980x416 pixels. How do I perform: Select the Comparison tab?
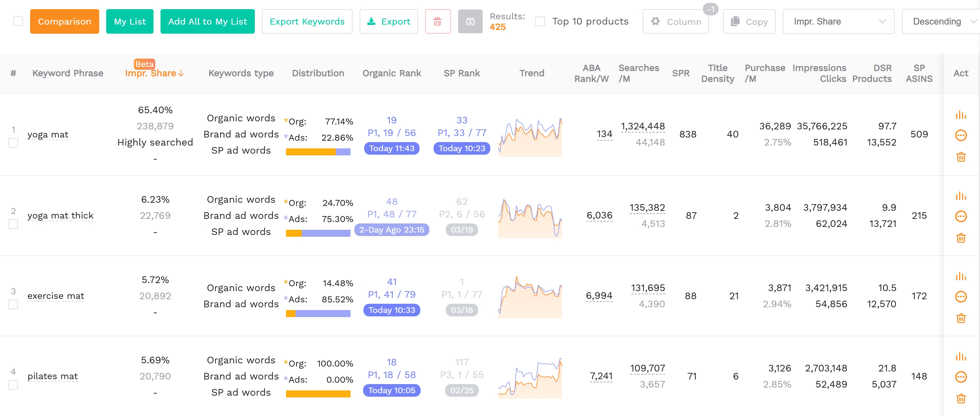pos(64,21)
